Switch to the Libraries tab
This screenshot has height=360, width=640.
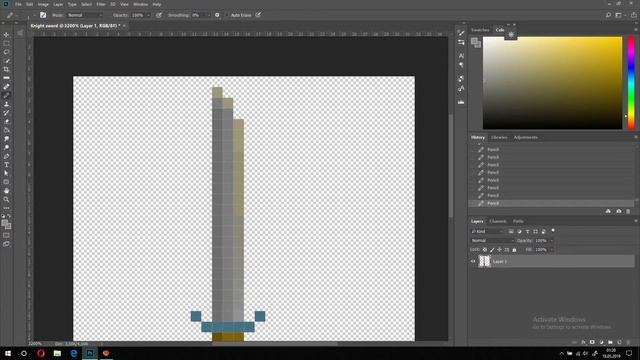[499, 138]
